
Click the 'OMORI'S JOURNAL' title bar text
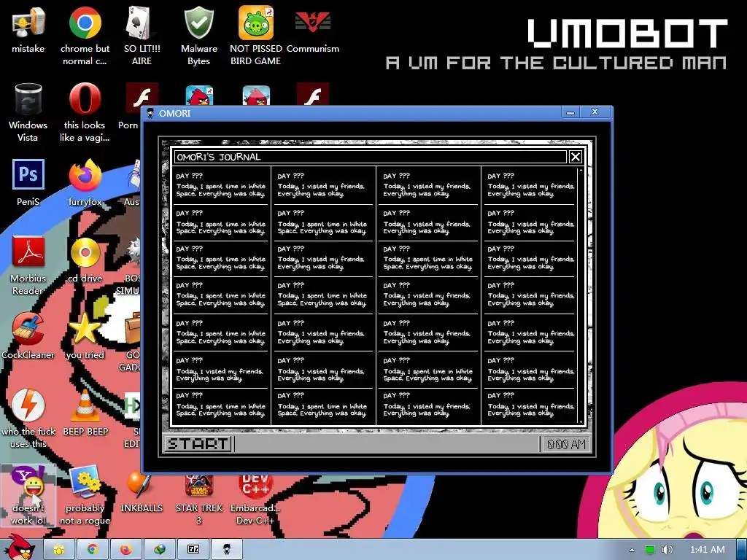(219, 157)
